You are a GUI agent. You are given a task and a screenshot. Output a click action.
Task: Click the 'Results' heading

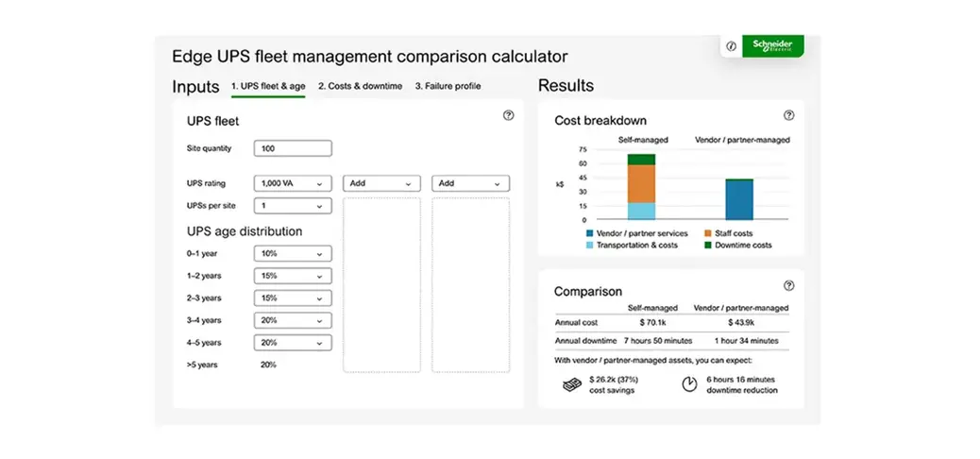(566, 86)
